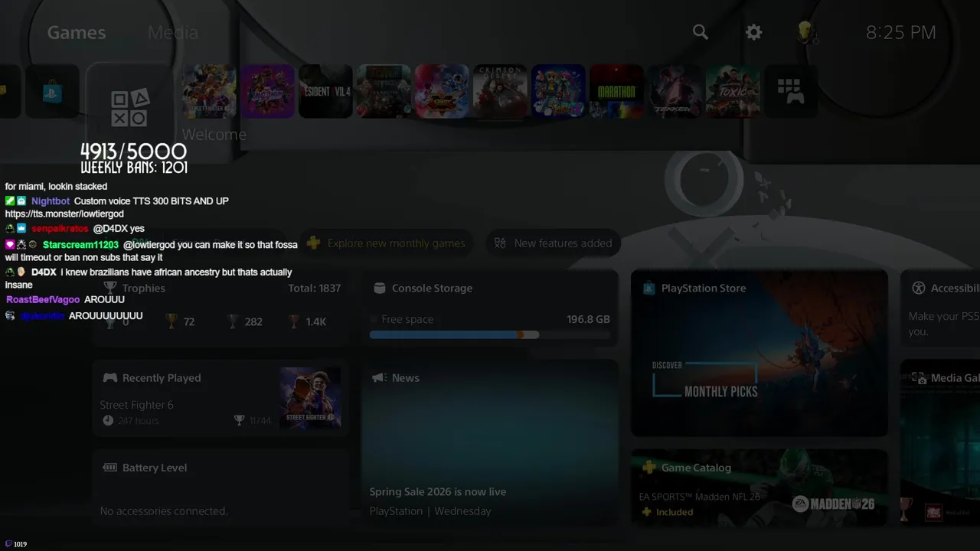980x551 pixels.
Task: Switch to the Media tab
Action: [x=173, y=32]
